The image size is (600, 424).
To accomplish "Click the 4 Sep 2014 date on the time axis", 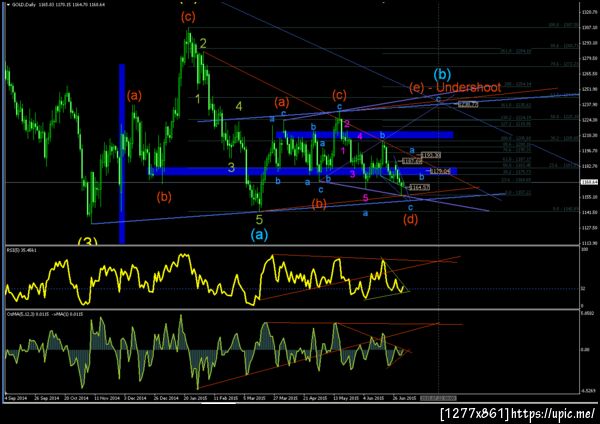I will [x=16, y=398].
